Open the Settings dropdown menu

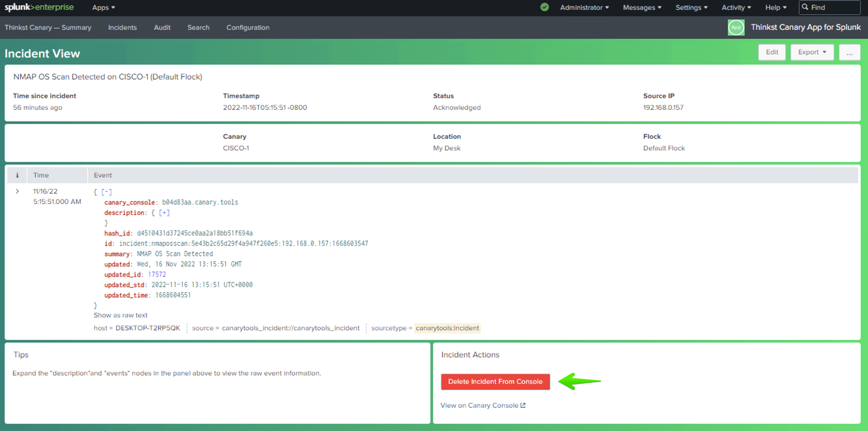tap(691, 7)
